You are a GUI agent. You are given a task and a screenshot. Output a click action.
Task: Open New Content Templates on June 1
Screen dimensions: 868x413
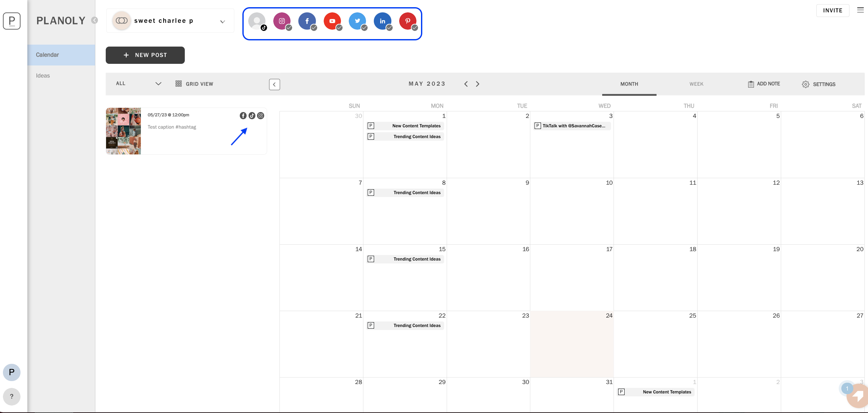pyautogui.click(x=656, y=392)
